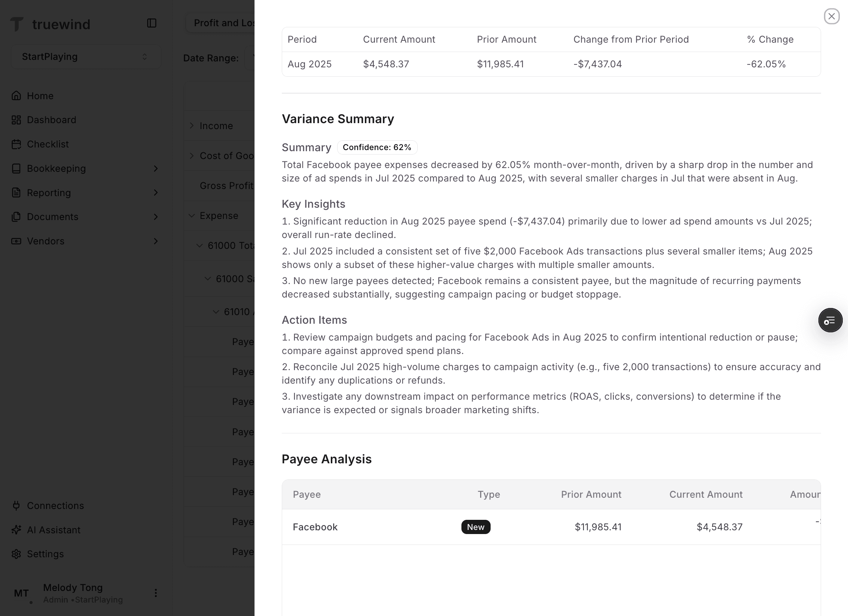
Task: Launch the AI Assistant
Action: [53, 530]
